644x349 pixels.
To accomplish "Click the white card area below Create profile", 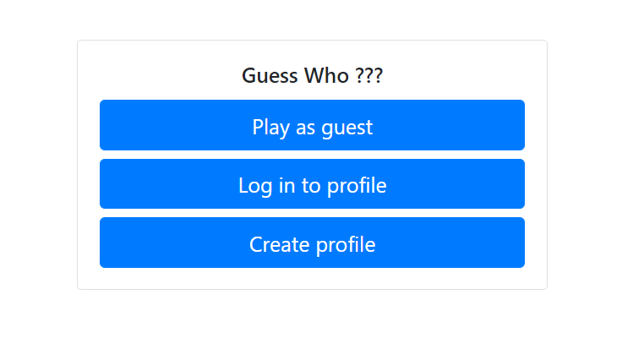I will (x=312, y=279).
